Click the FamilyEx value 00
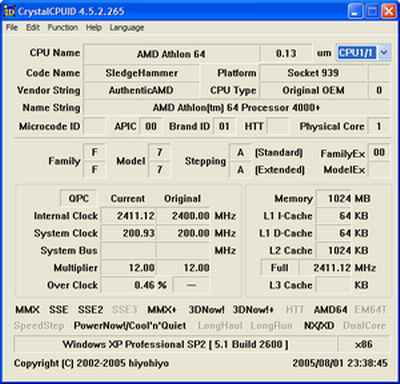This screenshot has height=384, width=400. tap(379, 153)
